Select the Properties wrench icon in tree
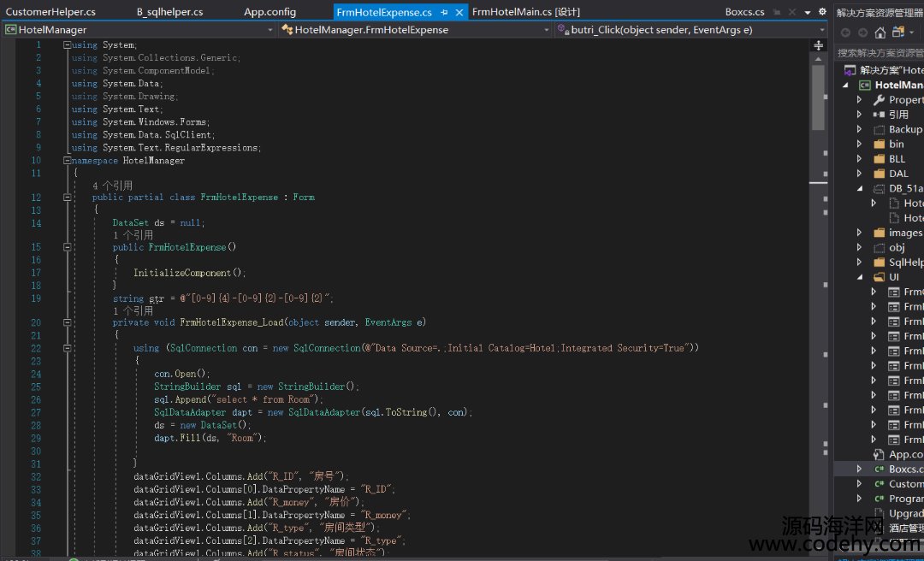 pyautogui.click(x=879, y=100)
